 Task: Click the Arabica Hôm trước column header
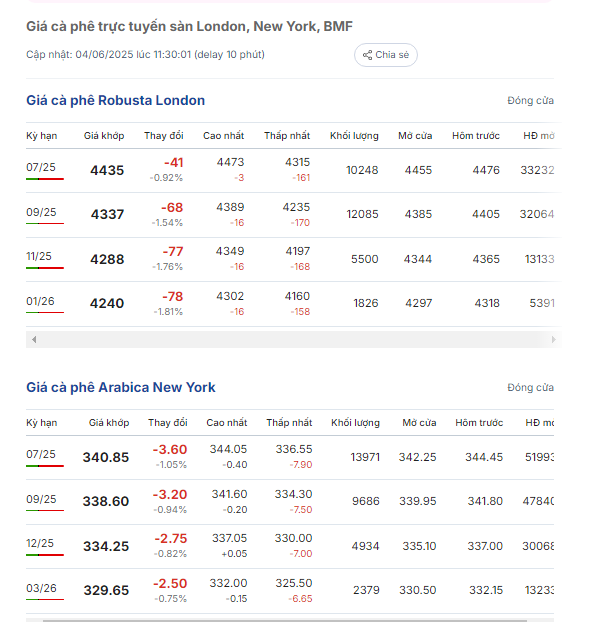pos(479,422)
